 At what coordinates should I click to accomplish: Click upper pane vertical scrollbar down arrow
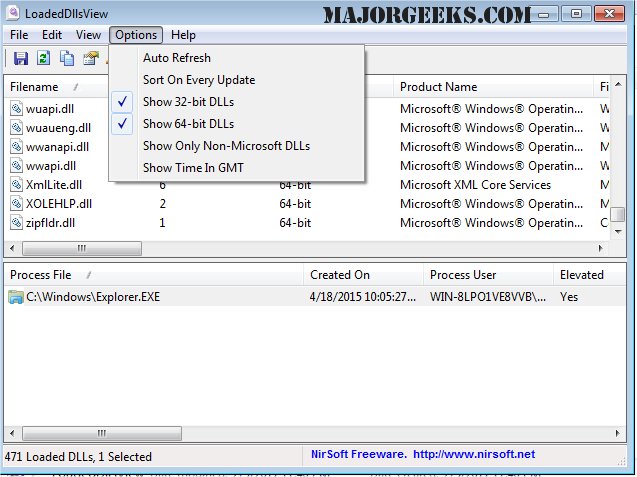click(x=618, y=232)
